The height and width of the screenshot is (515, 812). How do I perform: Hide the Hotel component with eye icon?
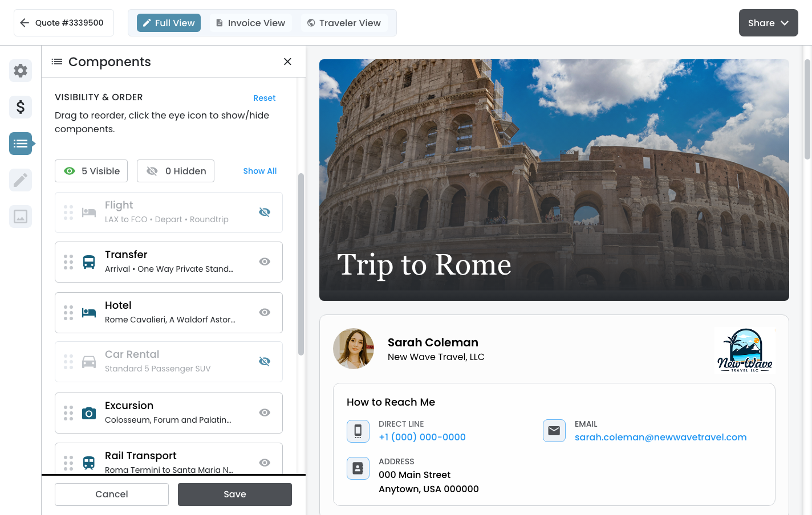(x=265, y=312)
